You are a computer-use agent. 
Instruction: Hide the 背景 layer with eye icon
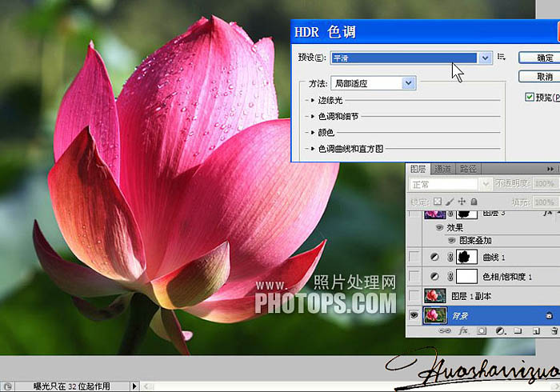point(415,315)
